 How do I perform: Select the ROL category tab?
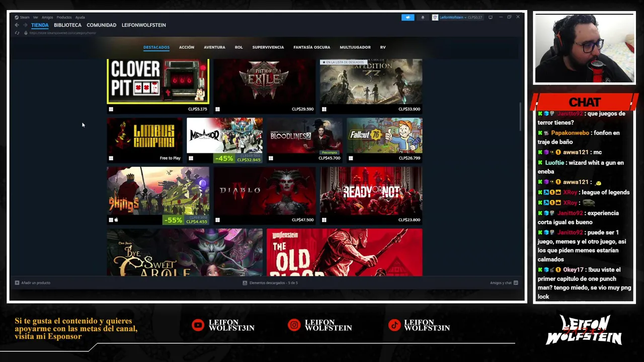point(238,47)
